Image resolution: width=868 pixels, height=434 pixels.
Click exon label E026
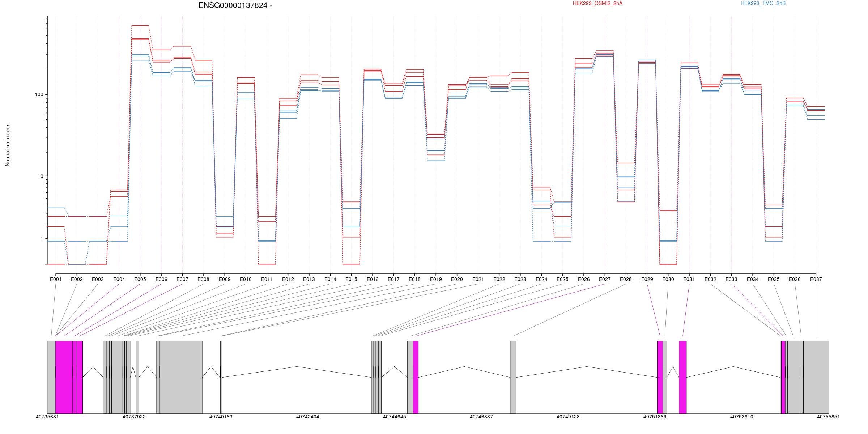click(584, 279)
